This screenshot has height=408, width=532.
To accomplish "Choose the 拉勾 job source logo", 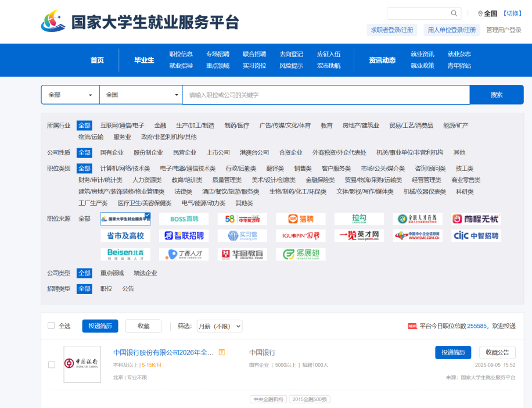I will click(359, 219).
